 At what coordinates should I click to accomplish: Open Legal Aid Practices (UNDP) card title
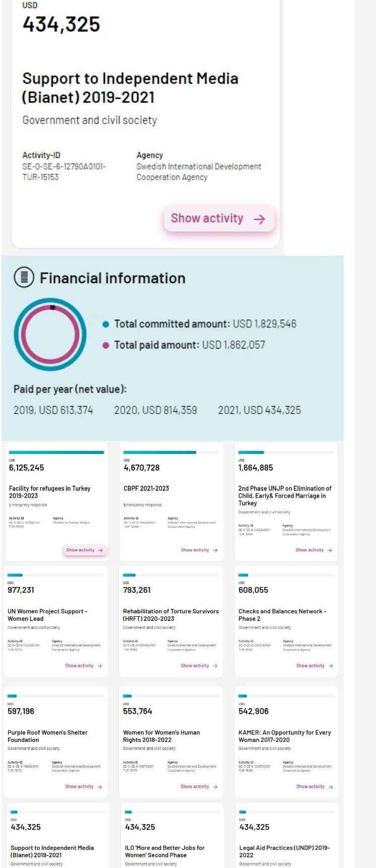[284, 851]
